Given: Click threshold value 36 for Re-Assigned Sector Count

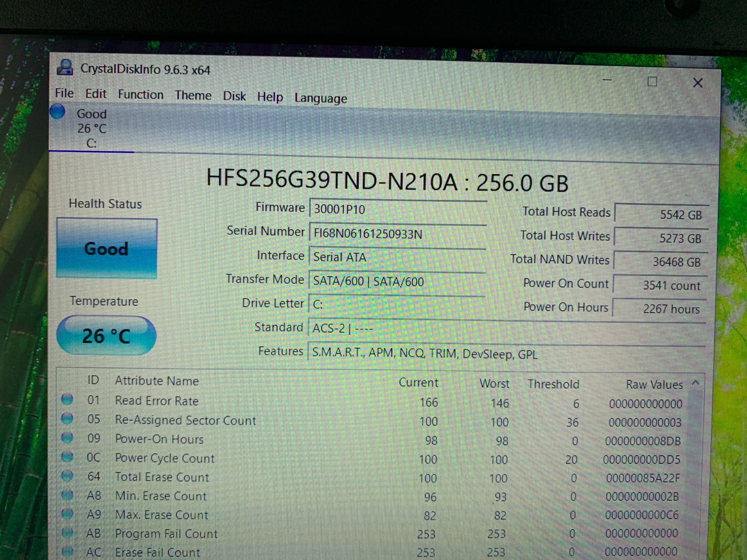Looking at the screenshot, I should [x=572, y=422].
